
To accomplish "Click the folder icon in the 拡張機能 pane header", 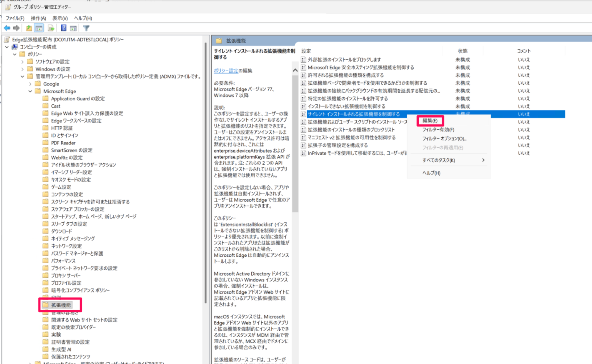I will click(219, 41).
